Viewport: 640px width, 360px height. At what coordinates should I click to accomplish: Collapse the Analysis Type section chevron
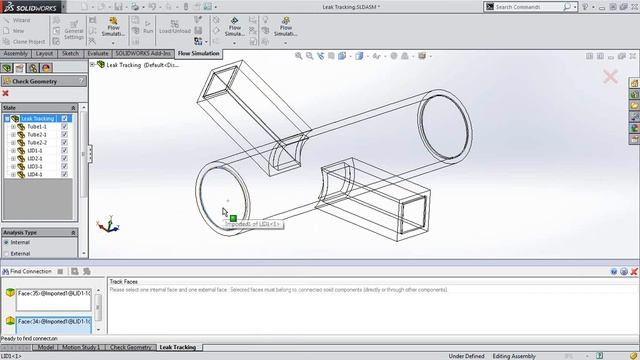[x=73, y=232]
